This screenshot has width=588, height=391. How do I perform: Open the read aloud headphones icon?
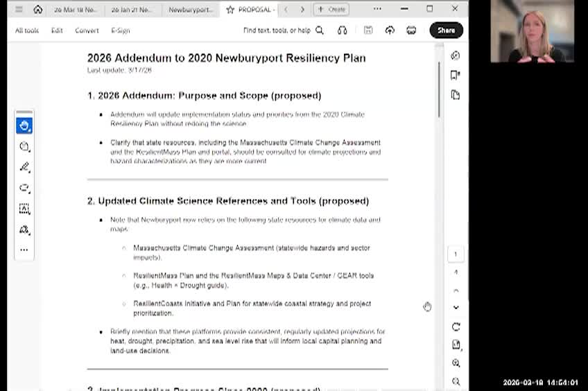pos(342,31)
